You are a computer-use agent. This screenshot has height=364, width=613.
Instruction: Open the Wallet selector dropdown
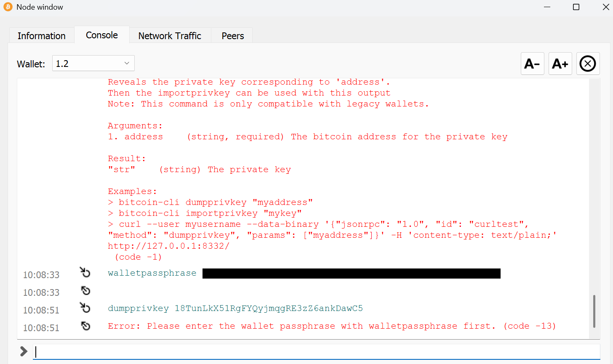93,64
